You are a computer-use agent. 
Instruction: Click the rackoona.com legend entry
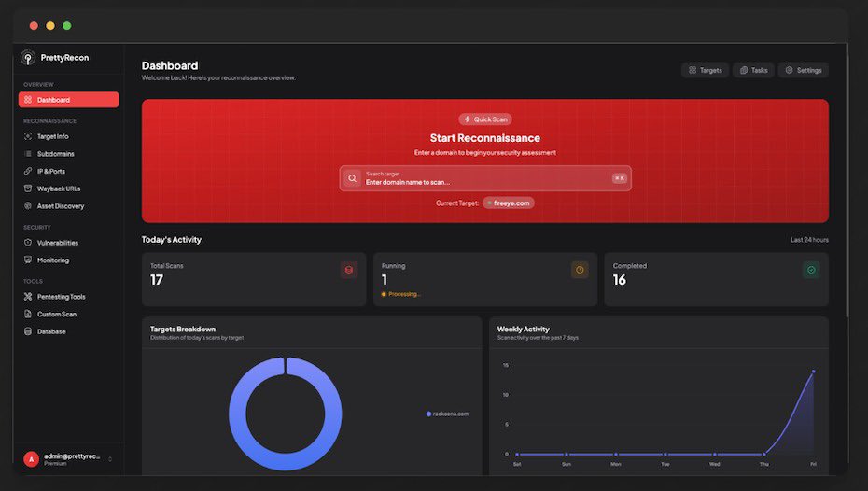pyautogui.click(x=447, y=414)
